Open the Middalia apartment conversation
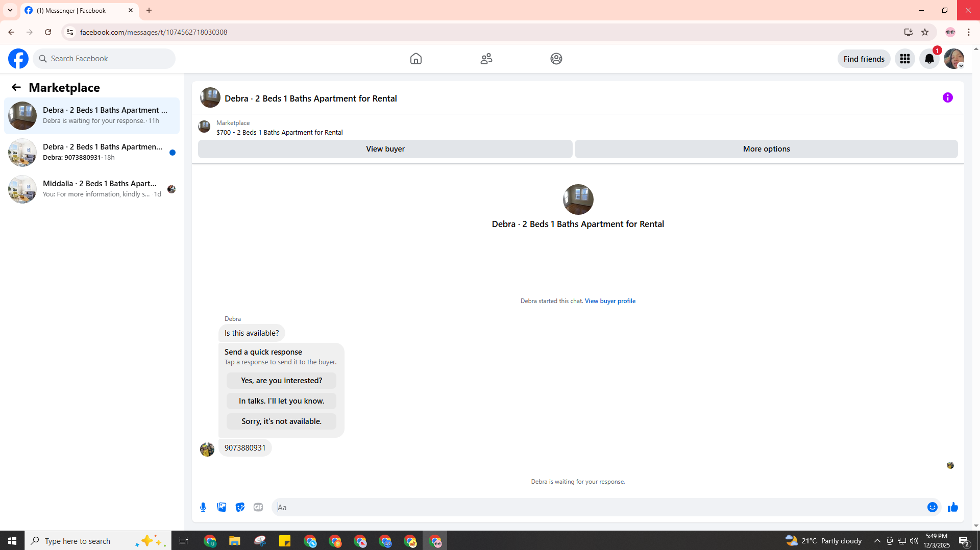980x550 pixels. pos(92,189)
